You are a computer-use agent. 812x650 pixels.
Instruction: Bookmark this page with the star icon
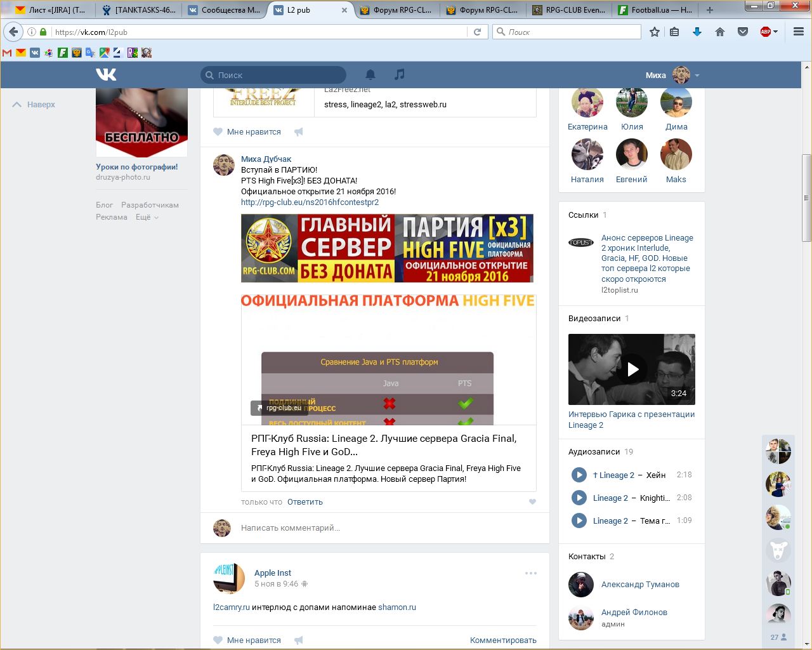pyautogui.click(x=655, y=32)
